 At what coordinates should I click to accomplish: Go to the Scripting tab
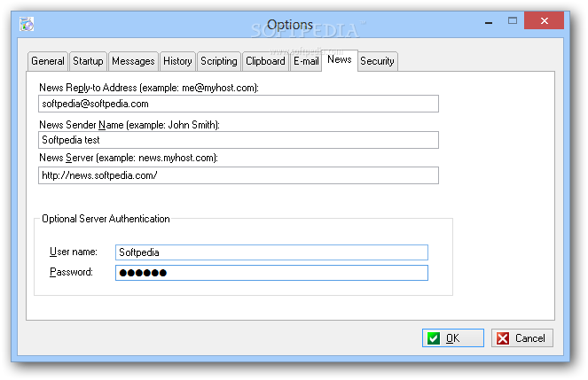[219, 61]
